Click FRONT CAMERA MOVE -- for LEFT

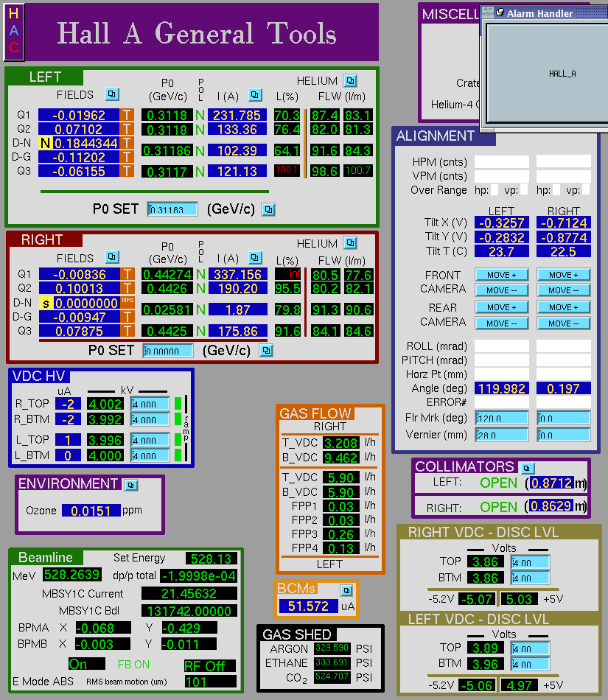coord(502,290)
